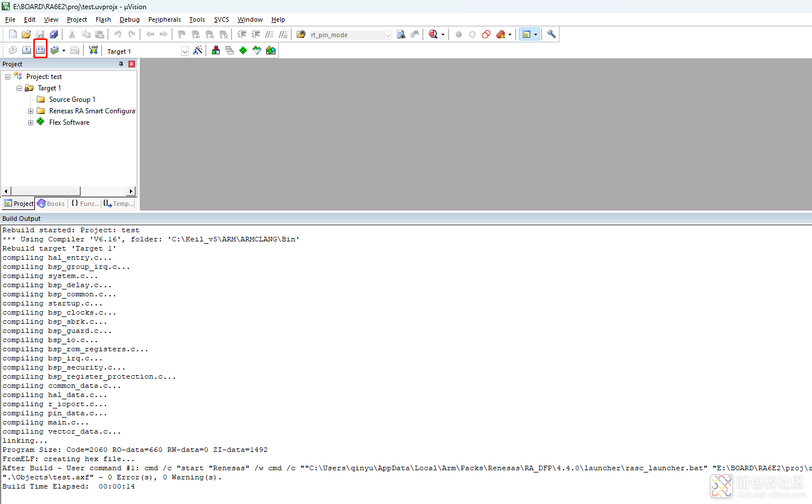
Task: Click the Rebuild all target files icon
Action: (x=40, y=50)
